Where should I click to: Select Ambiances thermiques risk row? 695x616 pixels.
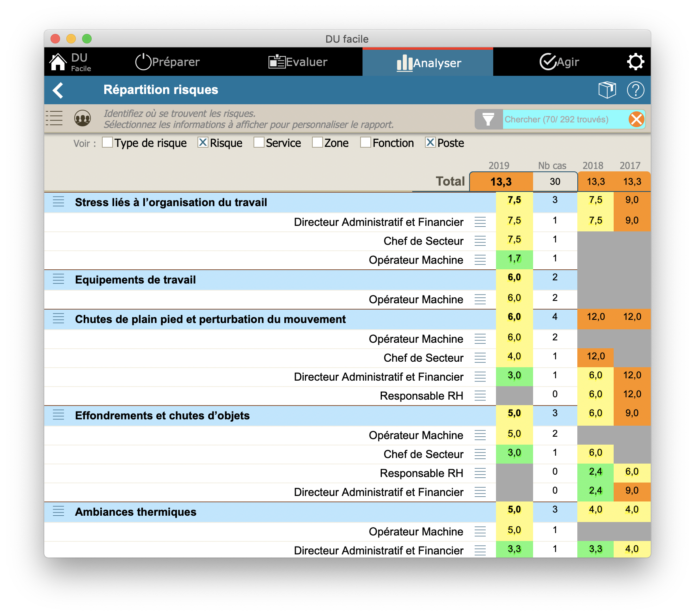pos(347,512)
